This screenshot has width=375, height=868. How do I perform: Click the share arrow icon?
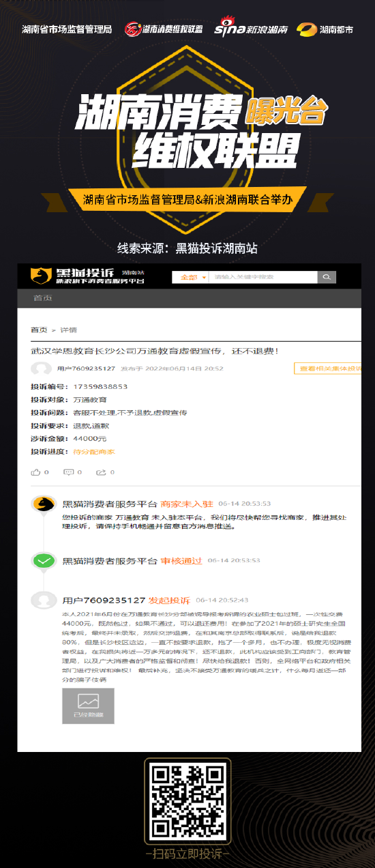(x=101, y=472)
